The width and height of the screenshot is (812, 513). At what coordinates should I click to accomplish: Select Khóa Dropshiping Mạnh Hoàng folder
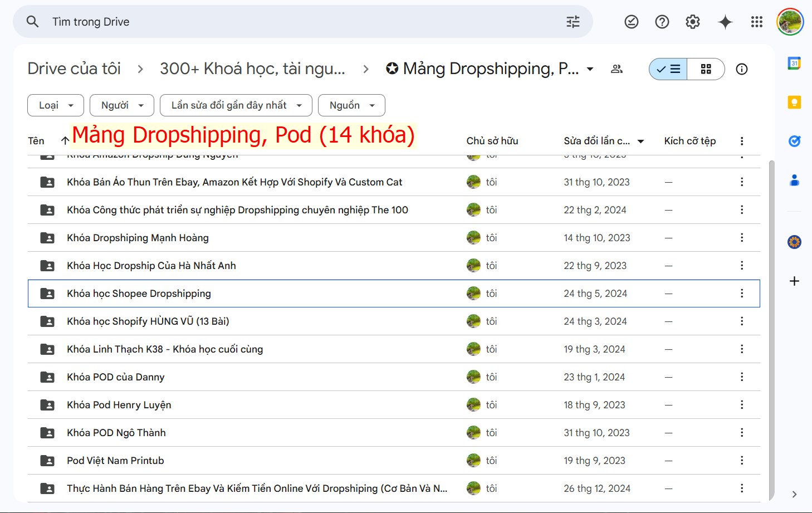[x=394, y=238]
